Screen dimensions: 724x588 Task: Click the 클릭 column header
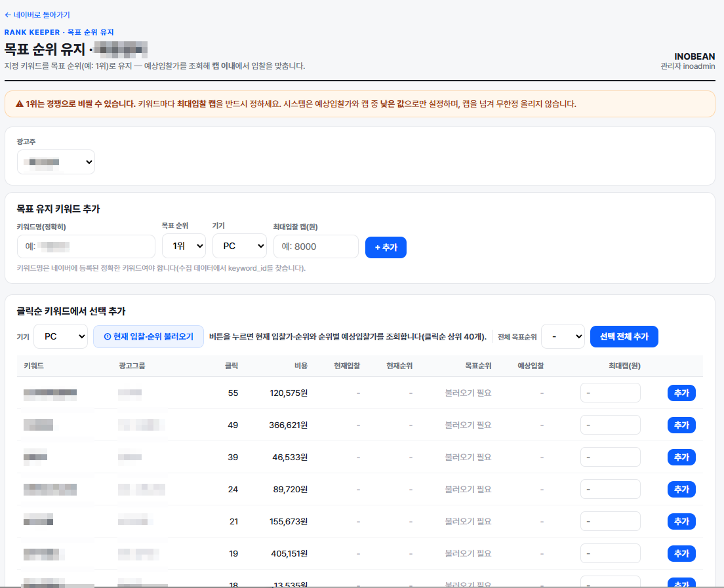pos(231,366)
